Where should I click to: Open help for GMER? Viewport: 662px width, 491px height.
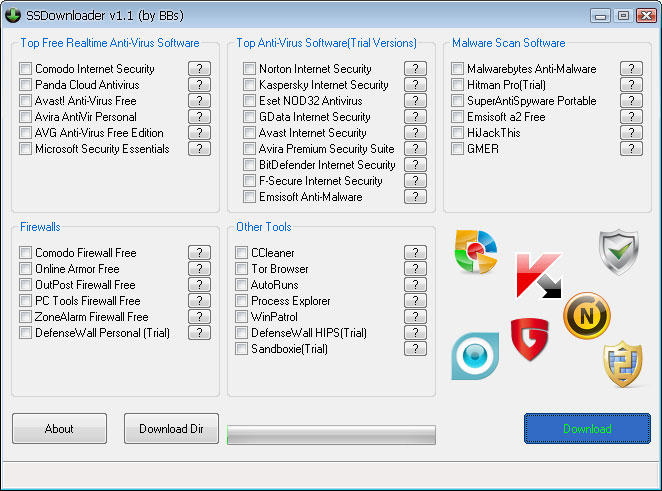point(632,149)
